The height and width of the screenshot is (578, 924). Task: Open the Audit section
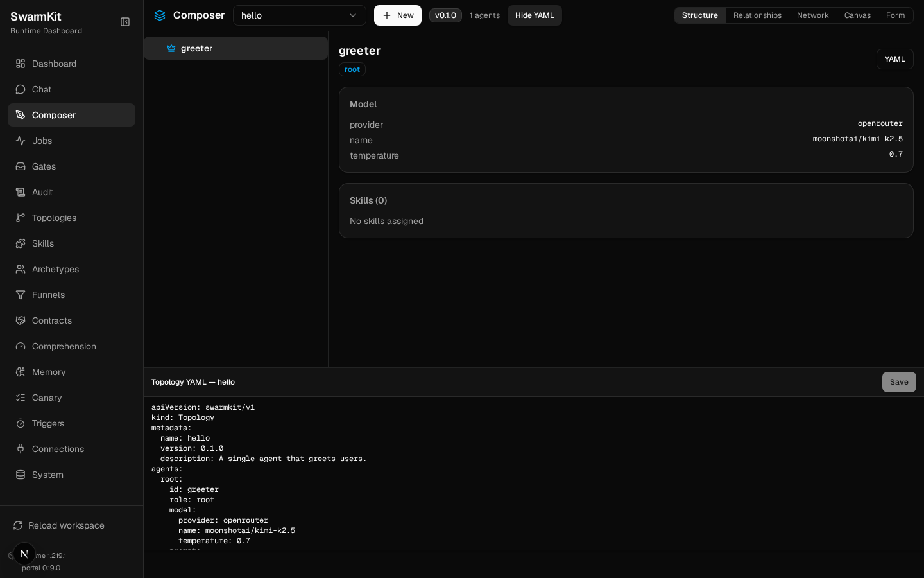pos(71,192)
